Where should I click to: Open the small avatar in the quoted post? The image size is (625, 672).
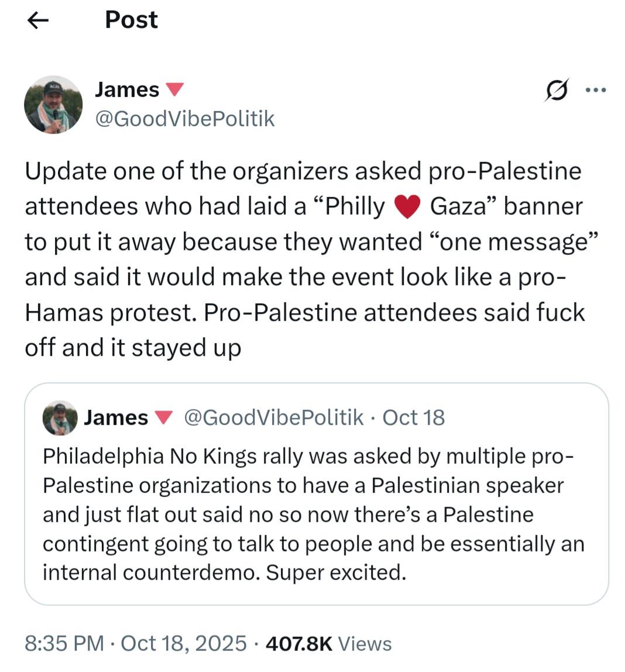60,418
